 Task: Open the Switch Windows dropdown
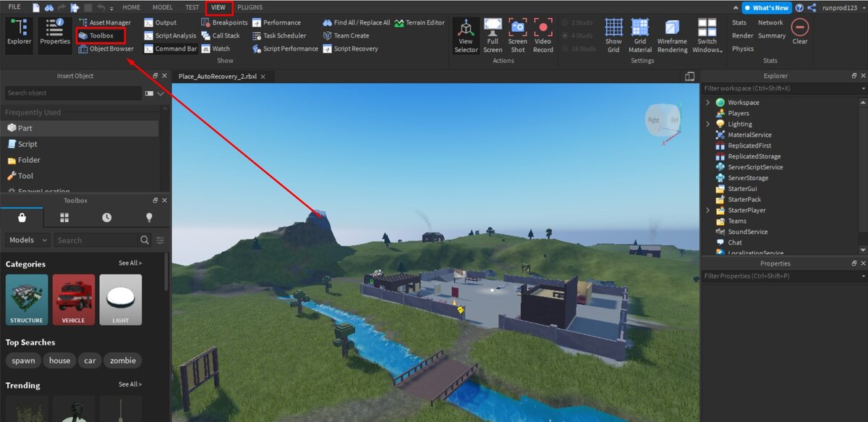click(x=707, y=35)
